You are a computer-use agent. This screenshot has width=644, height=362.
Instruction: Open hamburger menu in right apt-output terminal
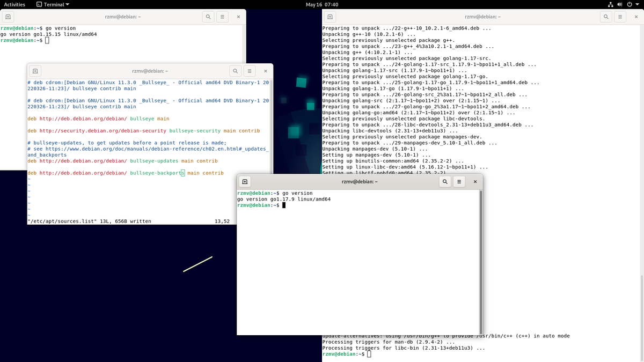click(x=620, y=17)
